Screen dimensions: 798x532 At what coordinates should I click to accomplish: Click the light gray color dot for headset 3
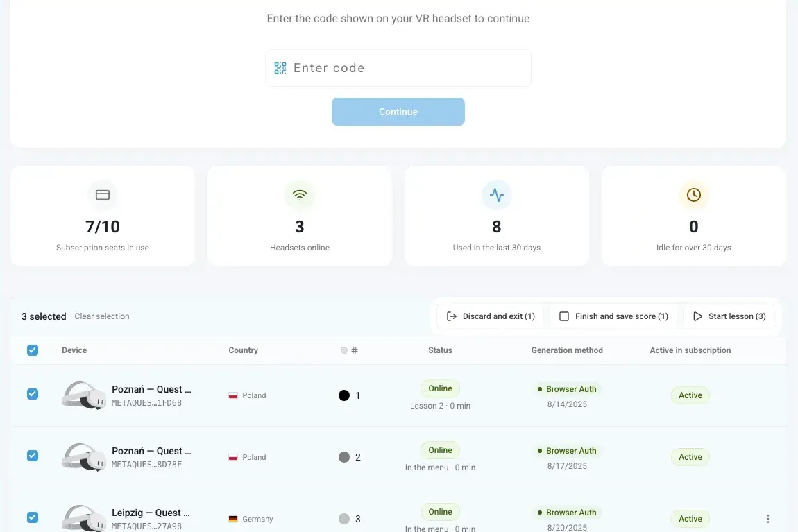[x=344, y=519]
